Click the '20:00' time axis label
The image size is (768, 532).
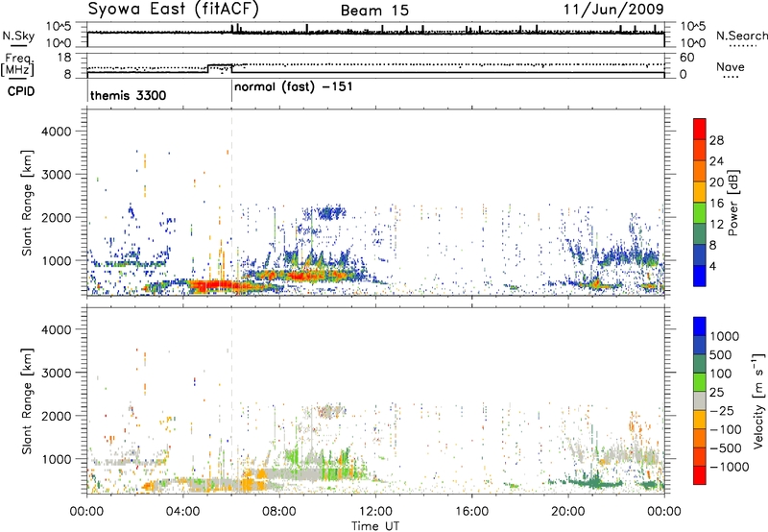pyautogui.click(x=567, y=512)
